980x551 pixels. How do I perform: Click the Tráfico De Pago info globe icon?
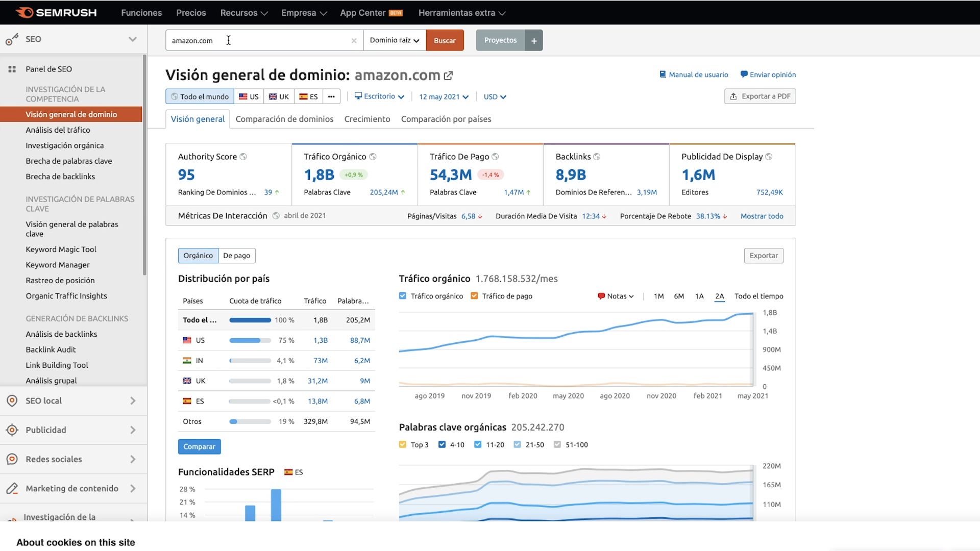click(x=495, y=157)
